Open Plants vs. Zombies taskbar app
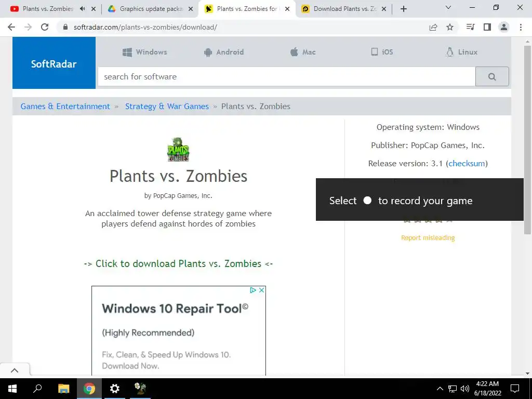 140,389
